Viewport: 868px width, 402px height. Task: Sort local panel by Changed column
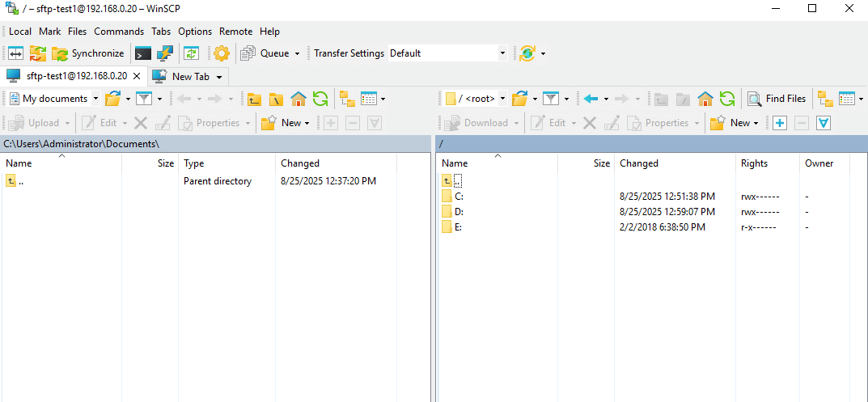point(336,163)
